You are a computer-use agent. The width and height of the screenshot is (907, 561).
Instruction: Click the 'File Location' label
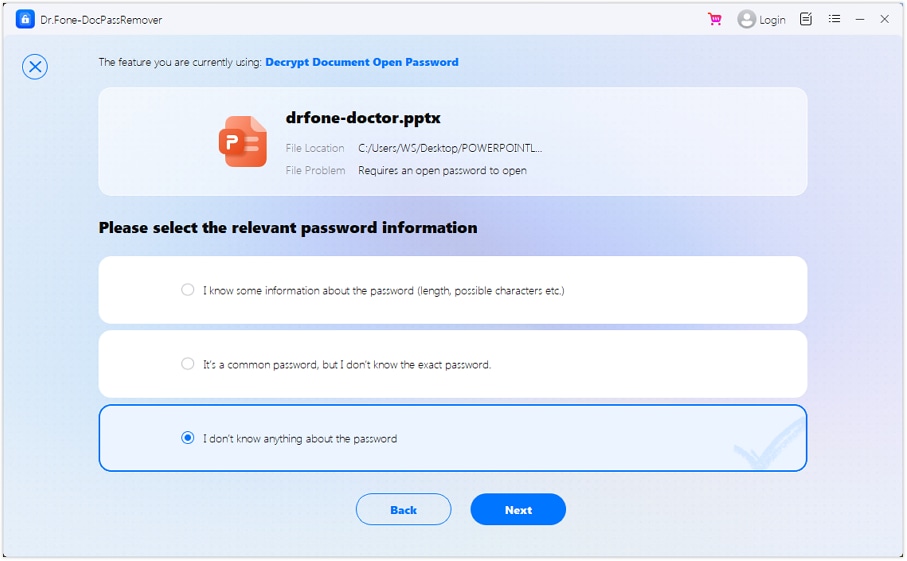(315, 148)
